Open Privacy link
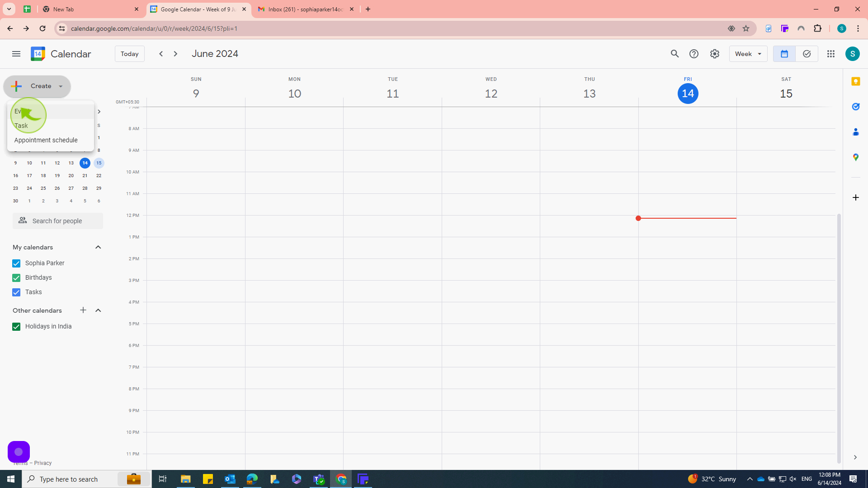The height and width of the screenshot is (488, 868). tap(43, 463)
